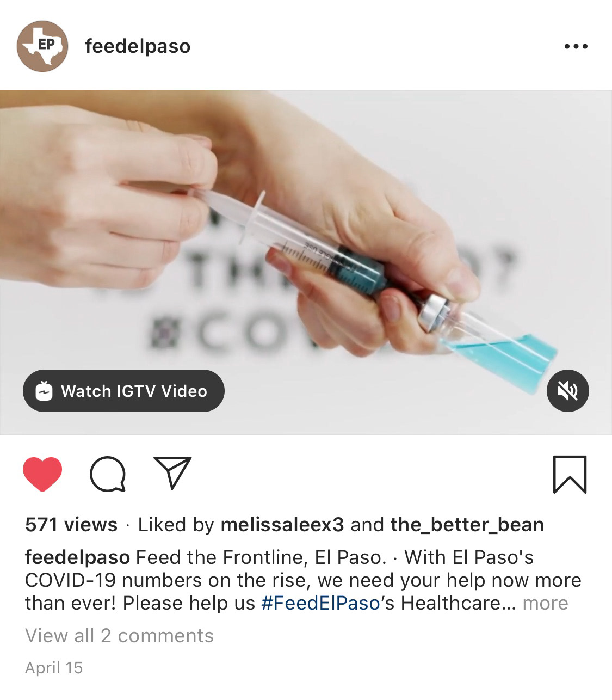This screenshot has height=700, width=612.
Task: Tap the April 15 post date
Action: pyautogui.click(x=54, y=668)
